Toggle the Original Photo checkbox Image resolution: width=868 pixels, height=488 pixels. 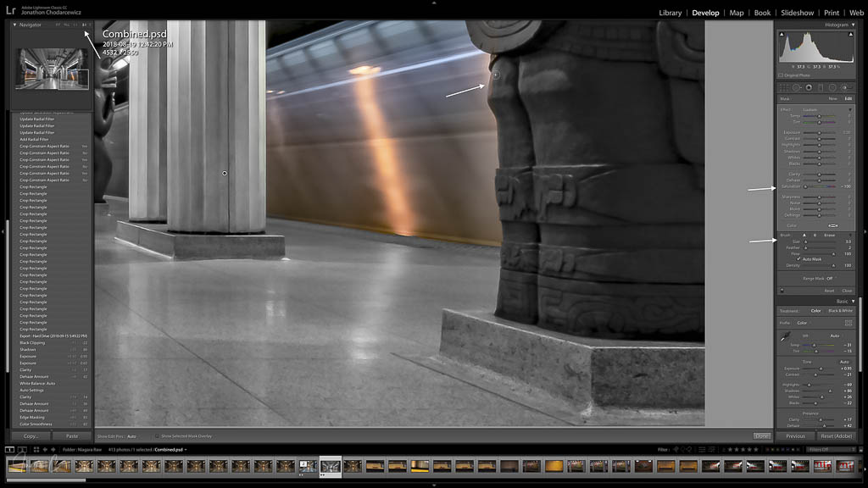[x=782, y=75]
